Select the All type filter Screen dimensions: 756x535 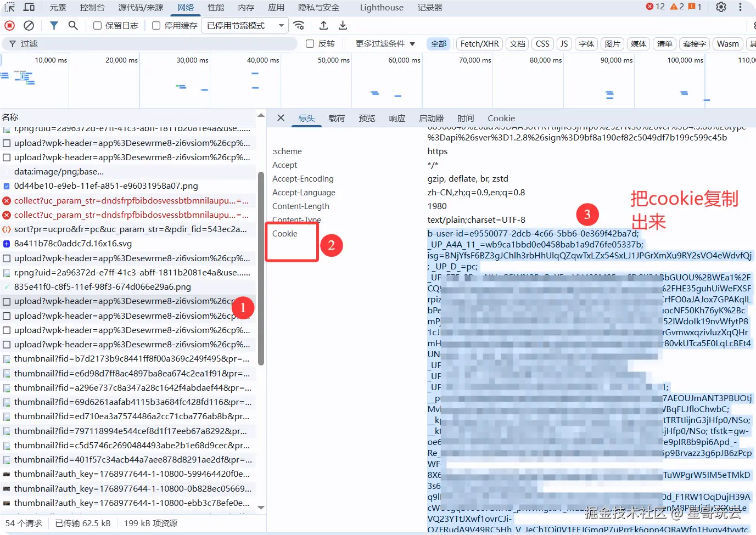pos(438,44)
